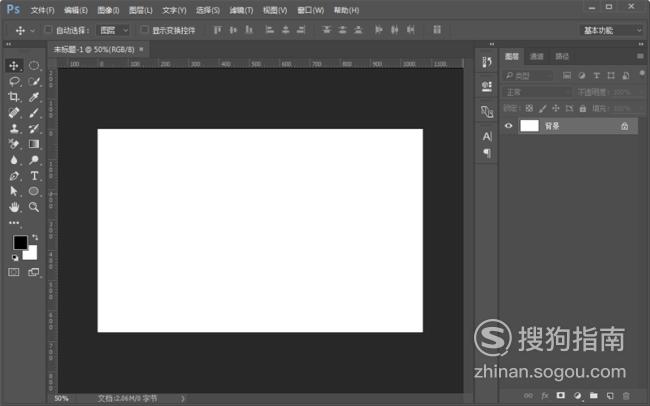Open the layer filter type dropdown
The height and width of the screenshot is (406, 650).
tap(529, 75)
